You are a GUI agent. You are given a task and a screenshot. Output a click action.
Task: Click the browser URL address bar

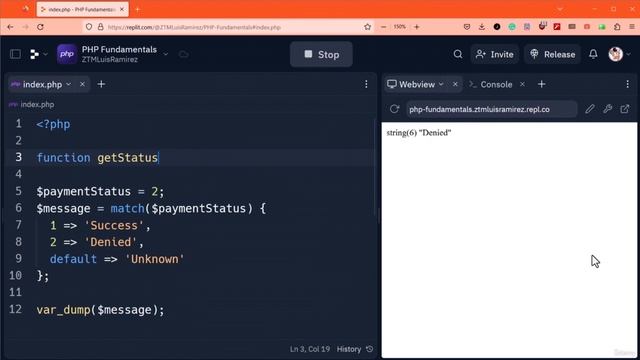tap(229, 27)
